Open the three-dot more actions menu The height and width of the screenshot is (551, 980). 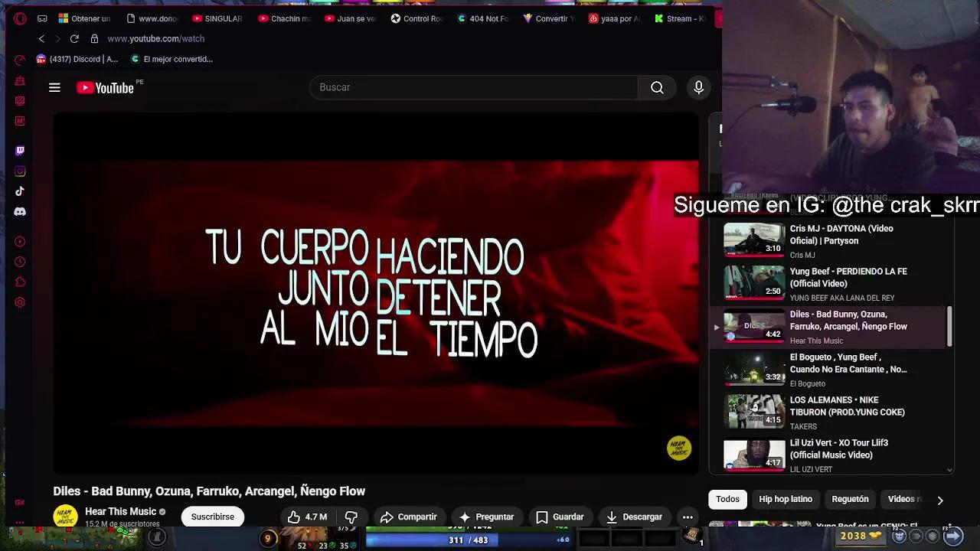(687, 517)
